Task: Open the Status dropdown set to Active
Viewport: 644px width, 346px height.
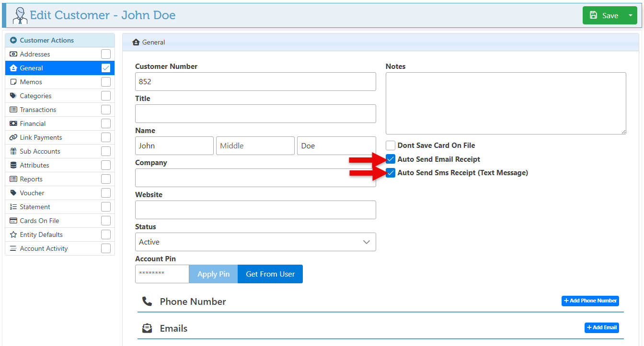Action: (255, 242)
